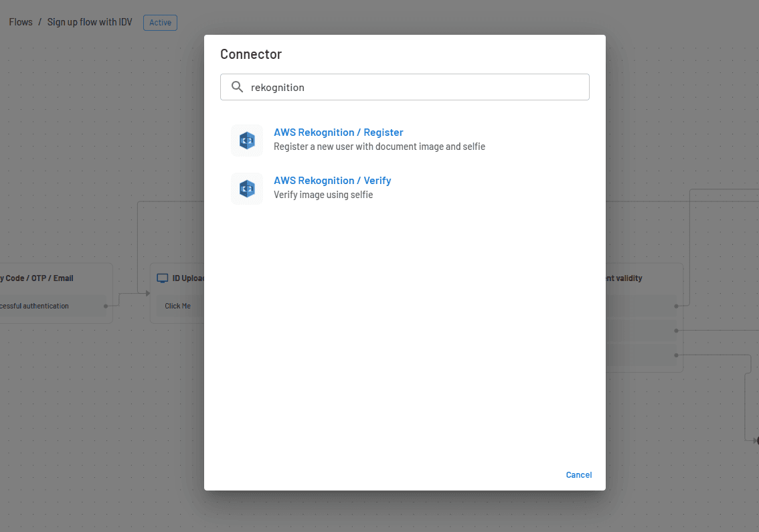
Task: Click the magnifier icon in the search box
Action: pyautogui.click(x=237, y=87)
